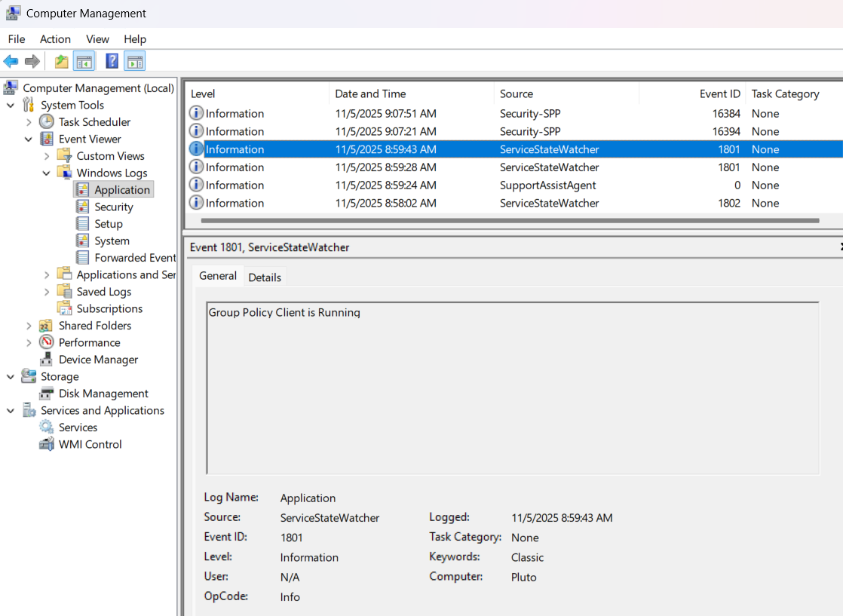The image size is (843, 616).
Task: Click the Event Viewer tree icon
Action: click(x=47, y=139)
